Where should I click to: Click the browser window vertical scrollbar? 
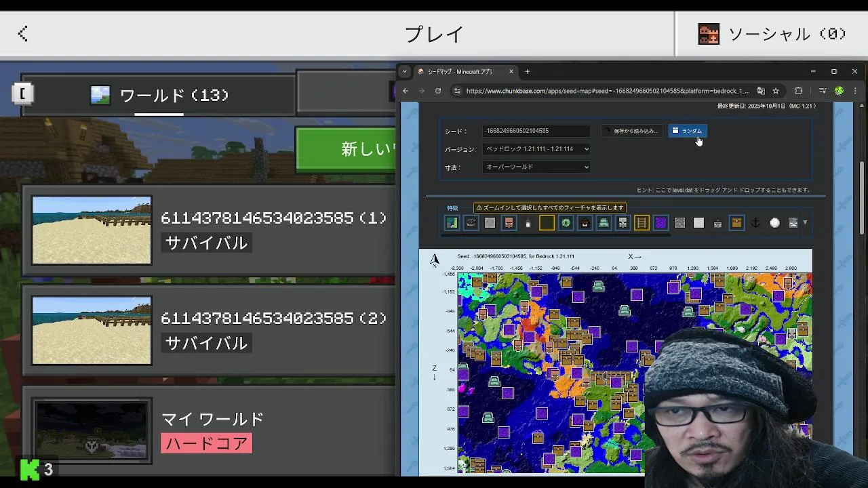point(863,197)
